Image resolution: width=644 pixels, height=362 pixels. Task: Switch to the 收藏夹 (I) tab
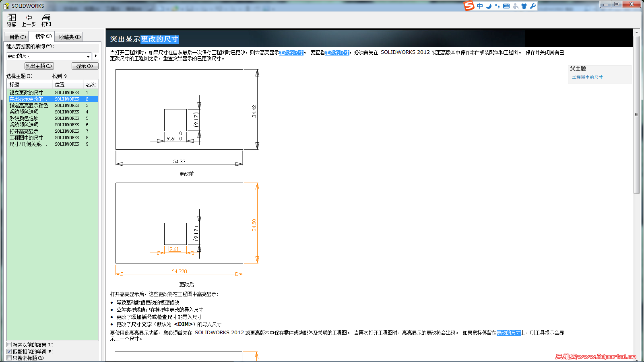70,37
